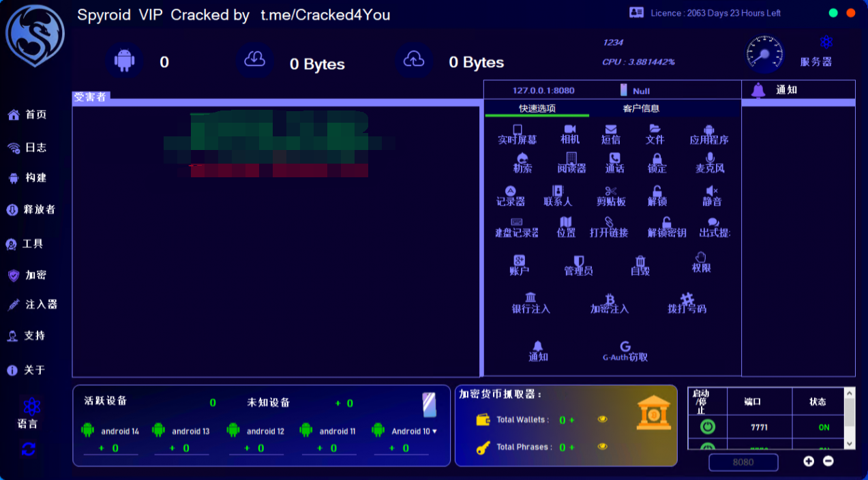Open the 语言 language selector
Screen dimensions: 868x480
(x=29, y=408)
